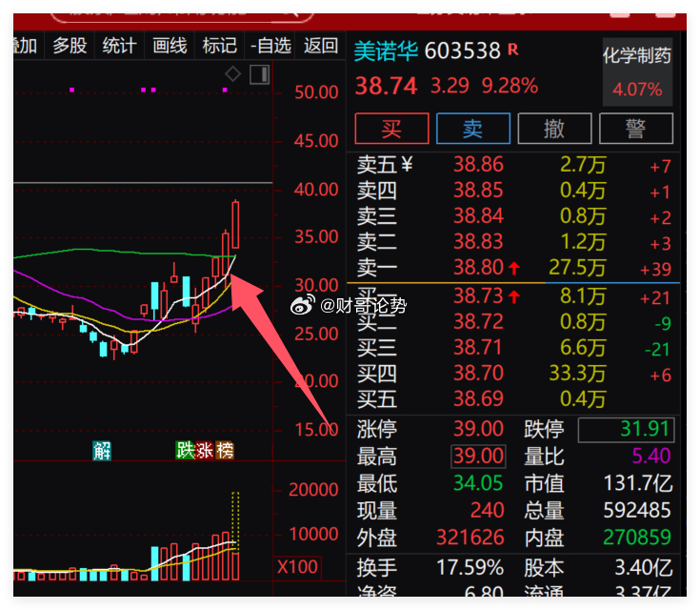The width and height of the screenshot is (700, 610).
Task: Click 外盘 value 321626
Action: (470, 538)
